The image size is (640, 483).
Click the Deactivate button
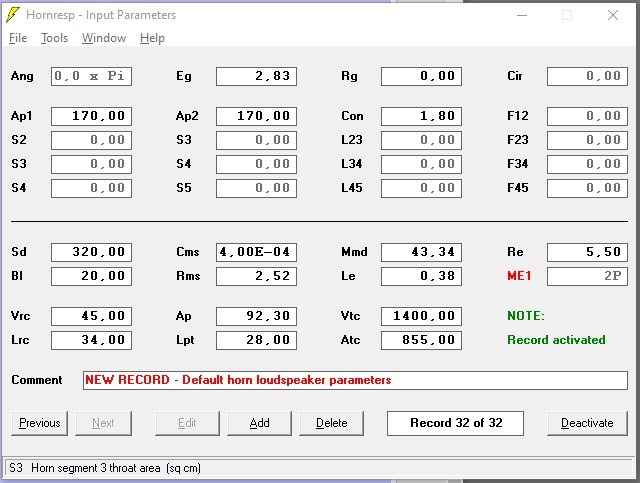[x=587, y=423]
